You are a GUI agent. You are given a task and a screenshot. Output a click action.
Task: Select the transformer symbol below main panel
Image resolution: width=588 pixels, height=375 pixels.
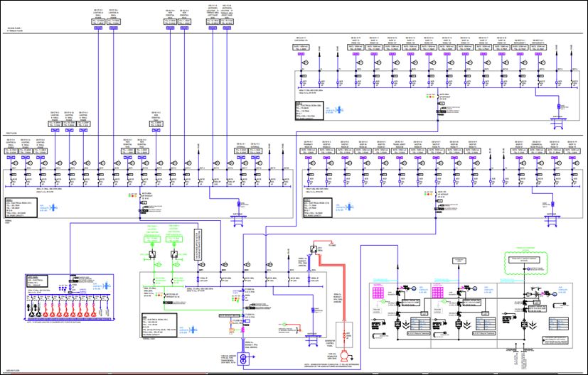(244, 359)
